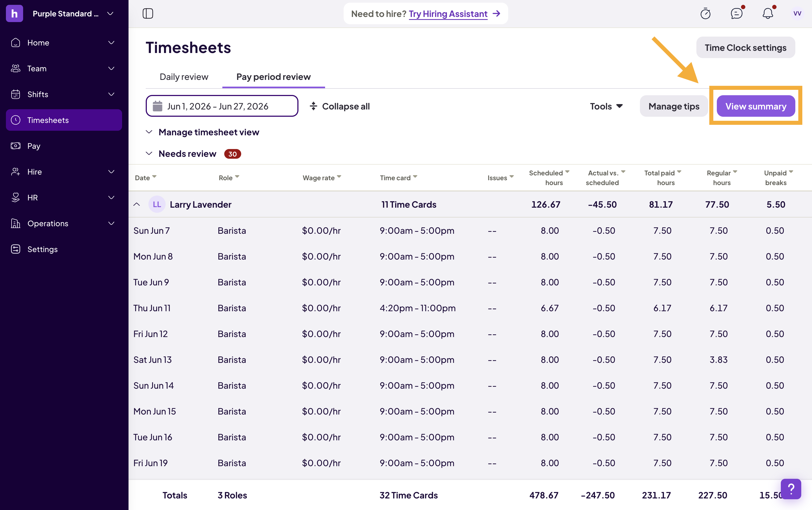Sort by the Issues column header
This screenshot has width=812, height=510.
pos(501,178)
